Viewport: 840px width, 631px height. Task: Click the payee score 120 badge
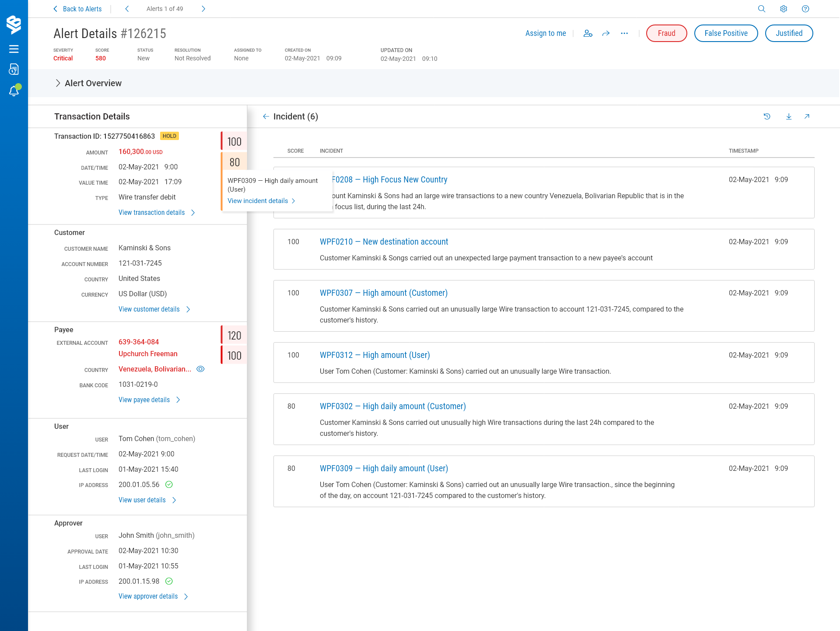[x=234, y=335]
